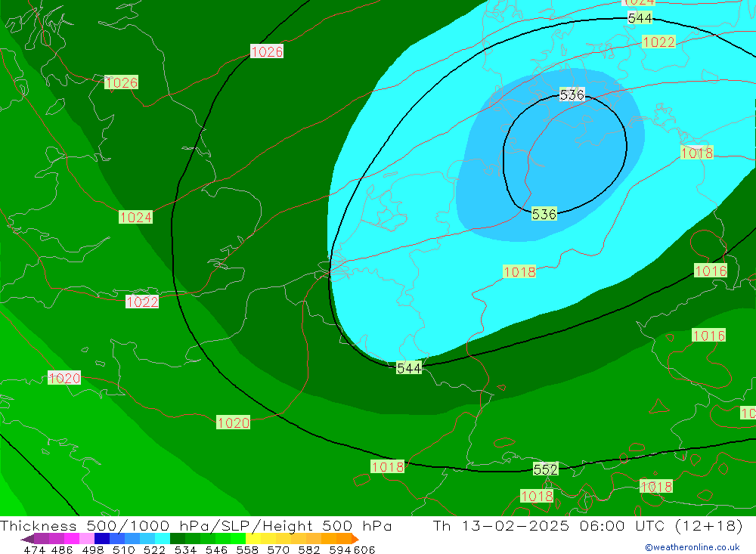Click the '(12+18)' forecast run text
Viewport: 756px width, 554px height.
coord(713,526)
